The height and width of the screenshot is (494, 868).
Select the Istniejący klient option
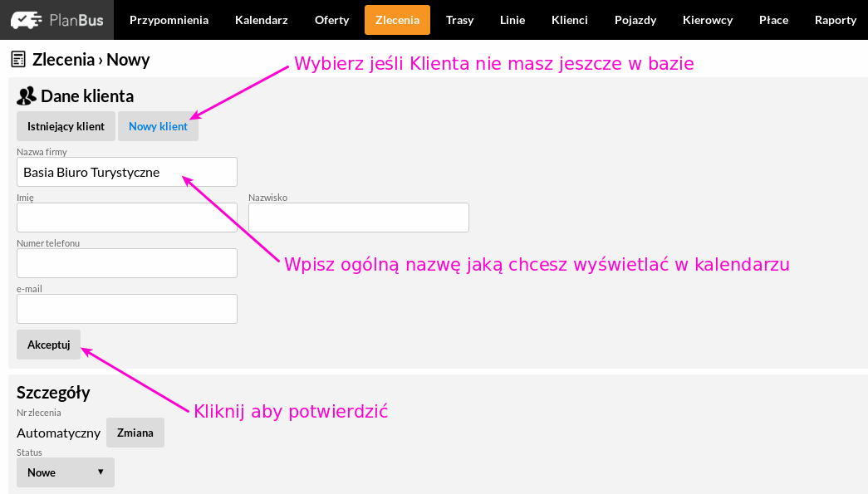(x=66, y=126)
